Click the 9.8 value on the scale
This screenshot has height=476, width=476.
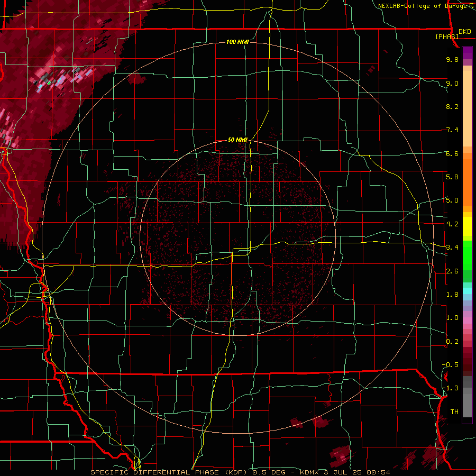point(452,59)
